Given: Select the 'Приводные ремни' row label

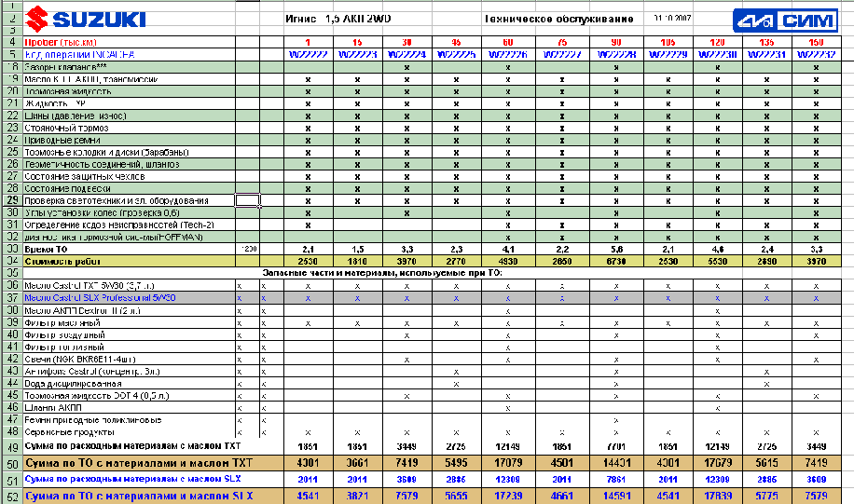Looking at the screenshot, I should [129, 140].
